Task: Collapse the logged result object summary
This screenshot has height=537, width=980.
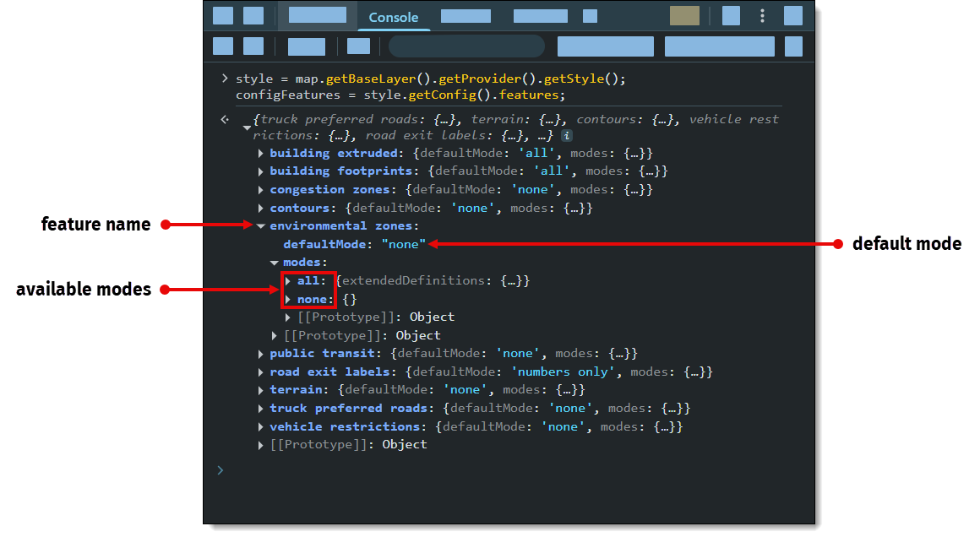Action: [x=247, y=127]
